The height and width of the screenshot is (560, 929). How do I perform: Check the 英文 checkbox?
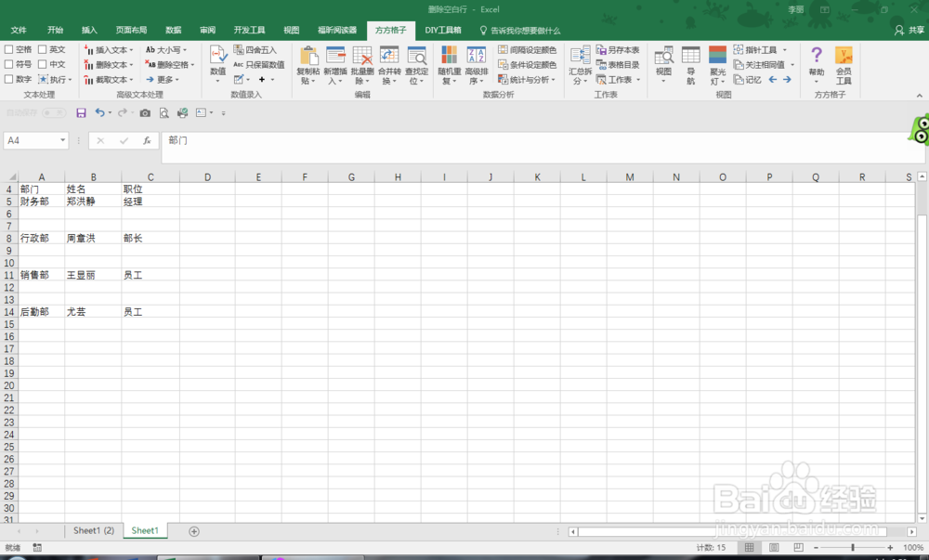(43, 49)
